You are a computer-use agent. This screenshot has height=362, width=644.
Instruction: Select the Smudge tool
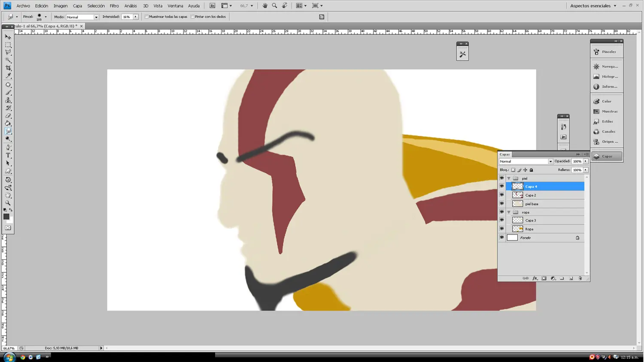8,131
